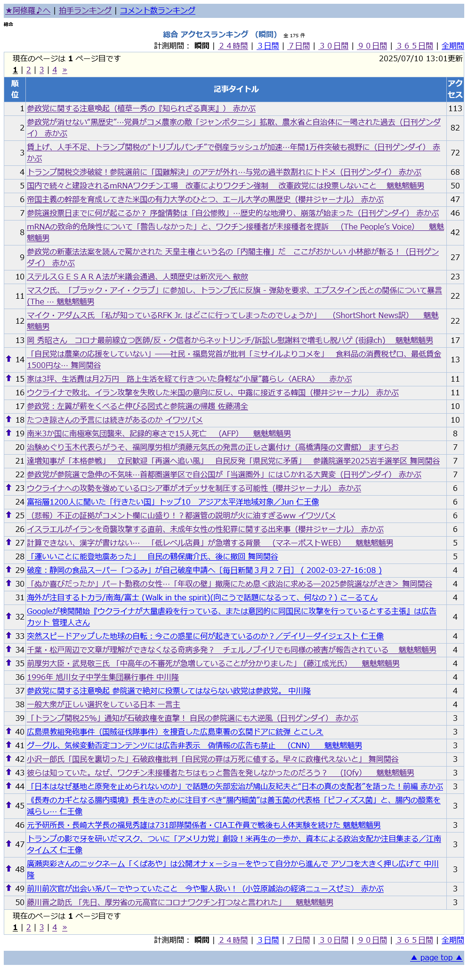Select the top 30日間 period tab
This screenshot has height=980, width=468.
[334, 46]
